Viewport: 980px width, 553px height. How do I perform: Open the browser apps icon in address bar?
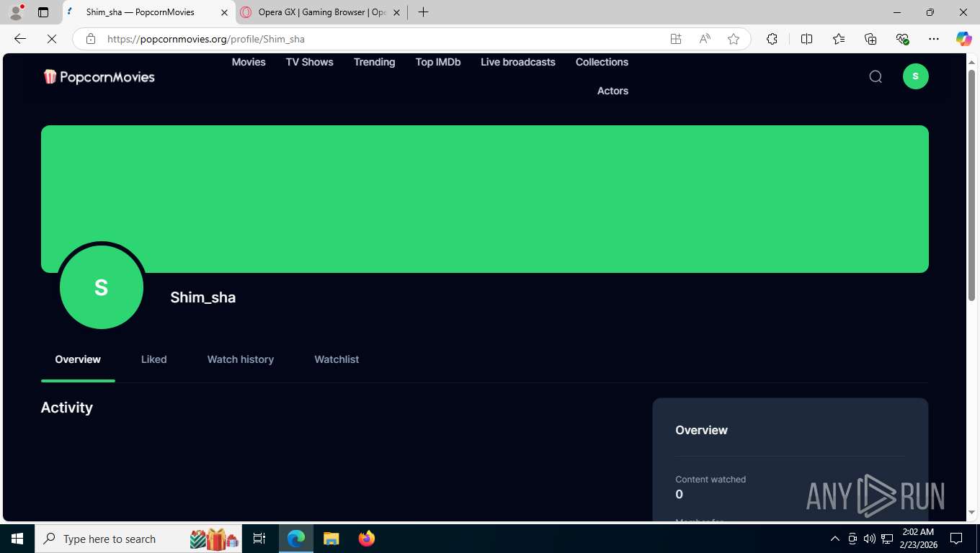[x=676, y=39]
